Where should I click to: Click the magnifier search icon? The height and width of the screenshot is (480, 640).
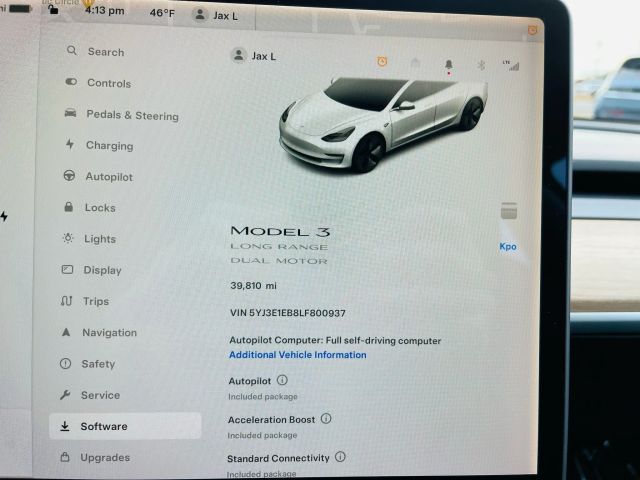click(72, 50)
